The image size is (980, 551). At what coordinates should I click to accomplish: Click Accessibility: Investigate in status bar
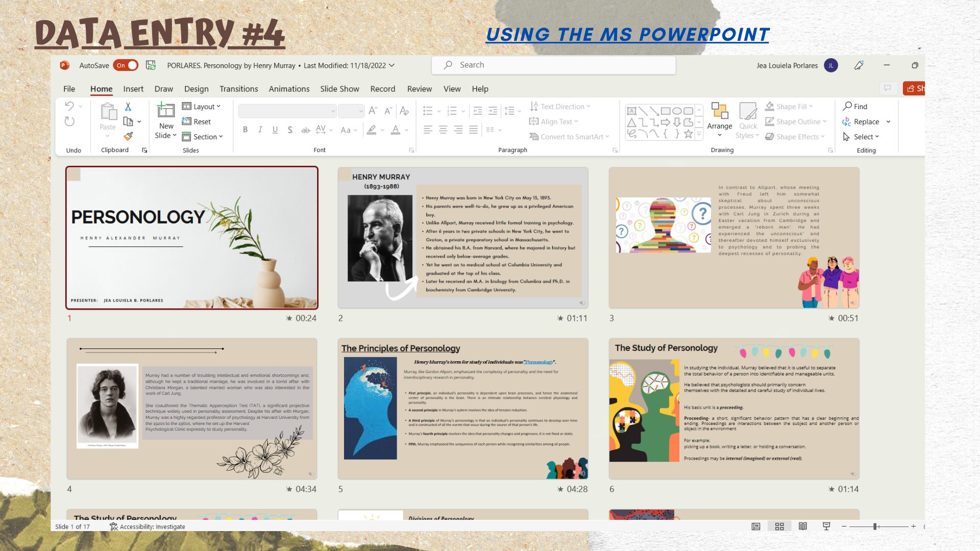pos(148,527)
